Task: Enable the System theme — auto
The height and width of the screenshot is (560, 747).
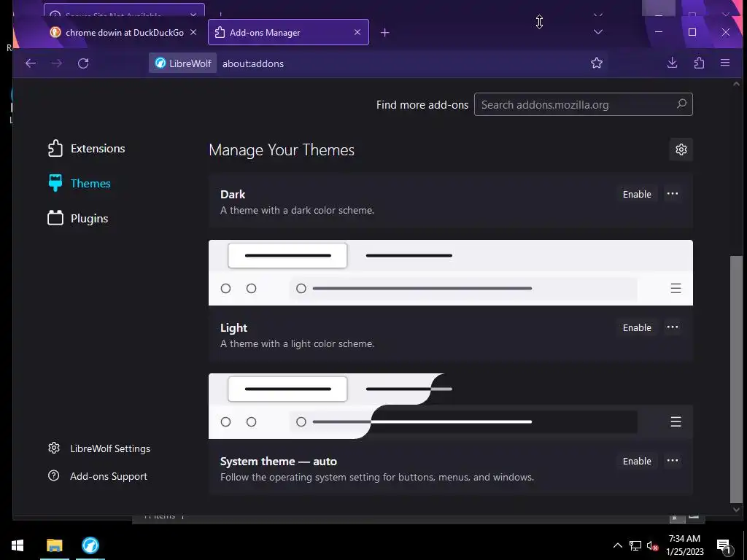Action: pyautogui.click(x=637, y=461)
